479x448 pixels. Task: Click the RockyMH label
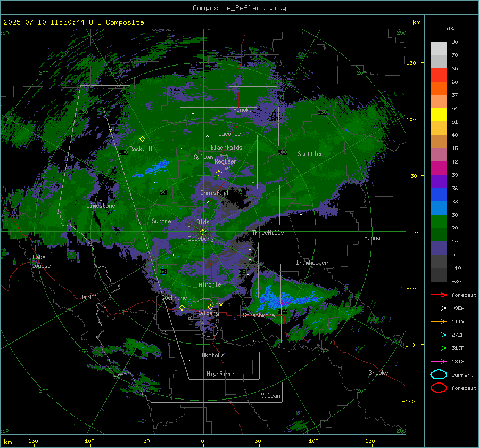[x=141, y=149]
